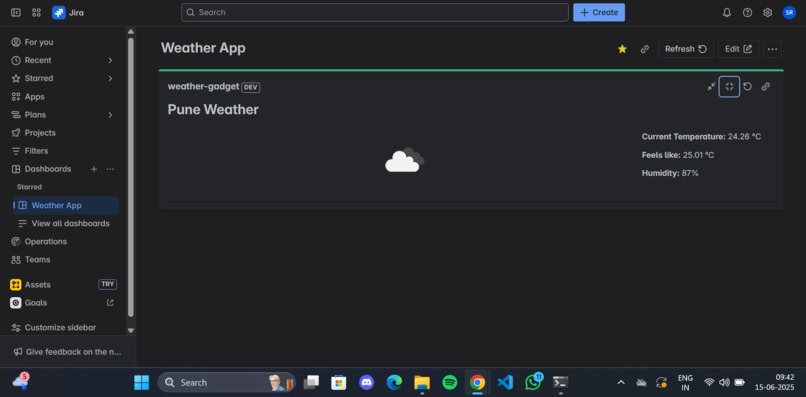Image resolution: width=806 pixels, height=397 pixels.
Task: Edit the Weather App dashboard
Action: point(738,49)
